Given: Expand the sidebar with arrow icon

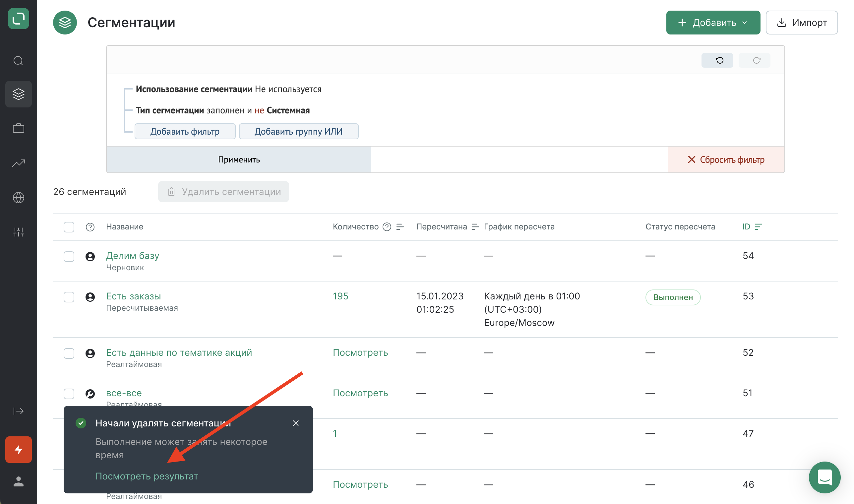Looking at the screenshot, I should click(x=18, y=411).
